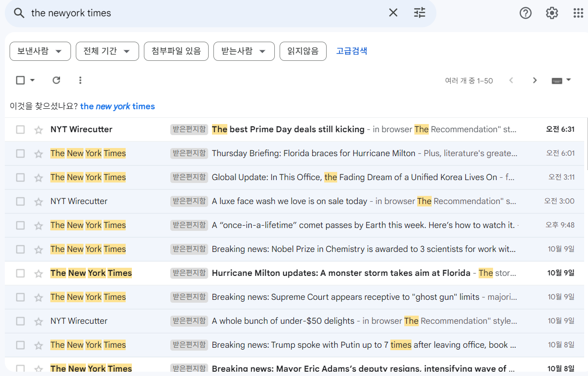The width and height of the screenshot is (588, 376).
Task: Open the 받는사람 recipient dropdown
Action: pos(244,51)
